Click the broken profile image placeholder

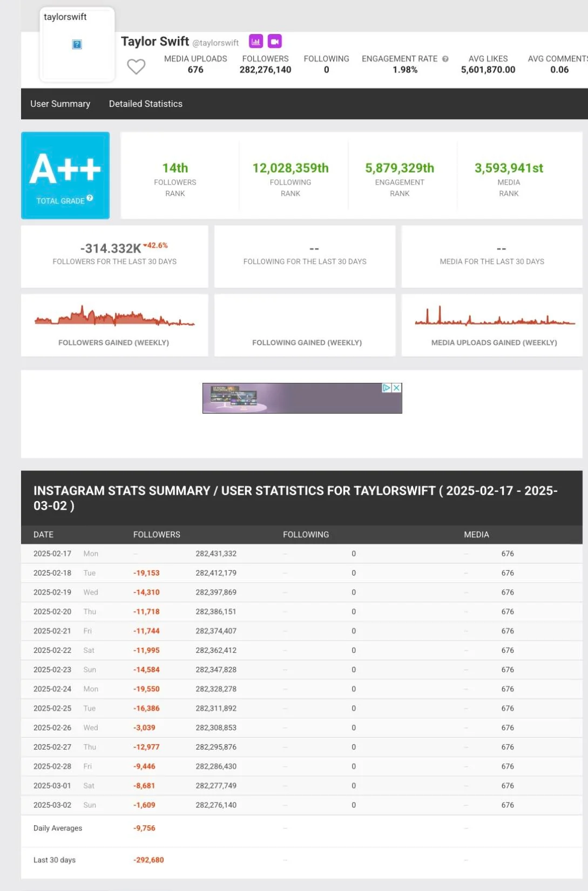coord(77,44)
